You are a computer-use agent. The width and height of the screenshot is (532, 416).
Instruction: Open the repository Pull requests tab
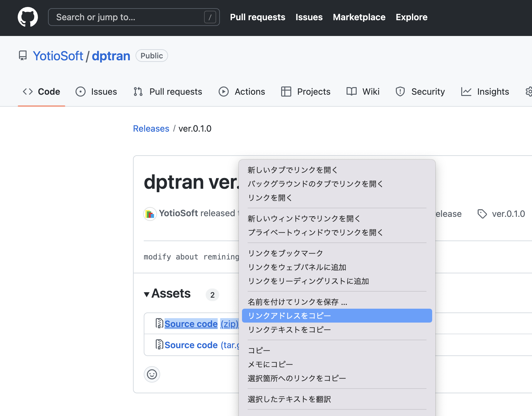(x=168, y=92)
